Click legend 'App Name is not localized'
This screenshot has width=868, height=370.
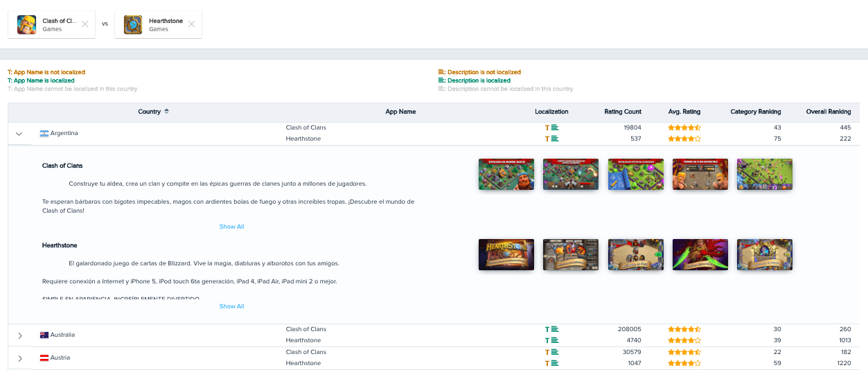tap(46, 72)
